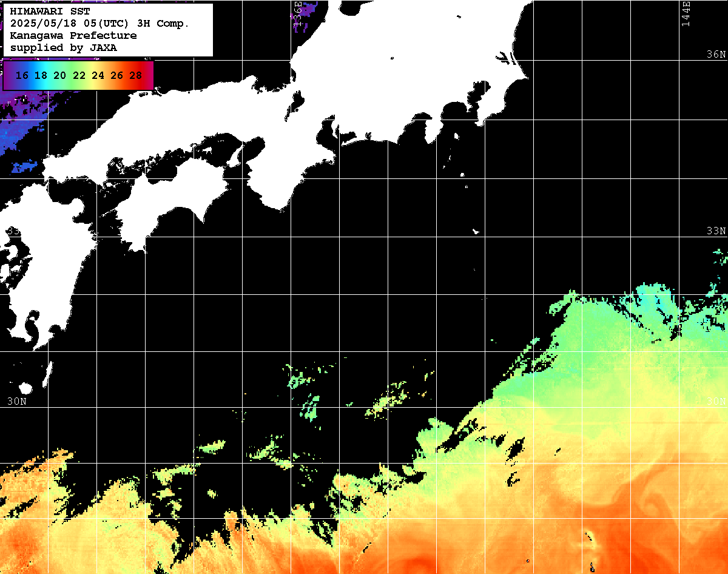
Task: Click the supplied by JAXA credit
Action: pyautogui.click(x=64, y=48)
